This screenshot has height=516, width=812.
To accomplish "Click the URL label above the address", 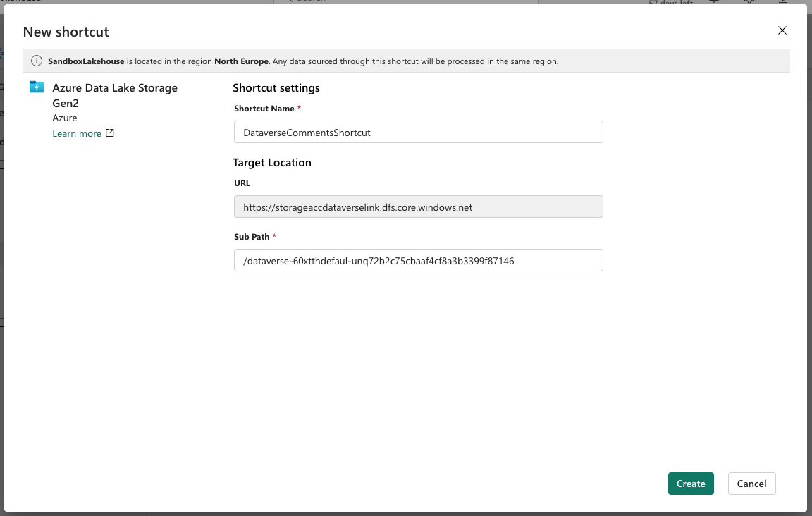I will click(x=242, y=183).
